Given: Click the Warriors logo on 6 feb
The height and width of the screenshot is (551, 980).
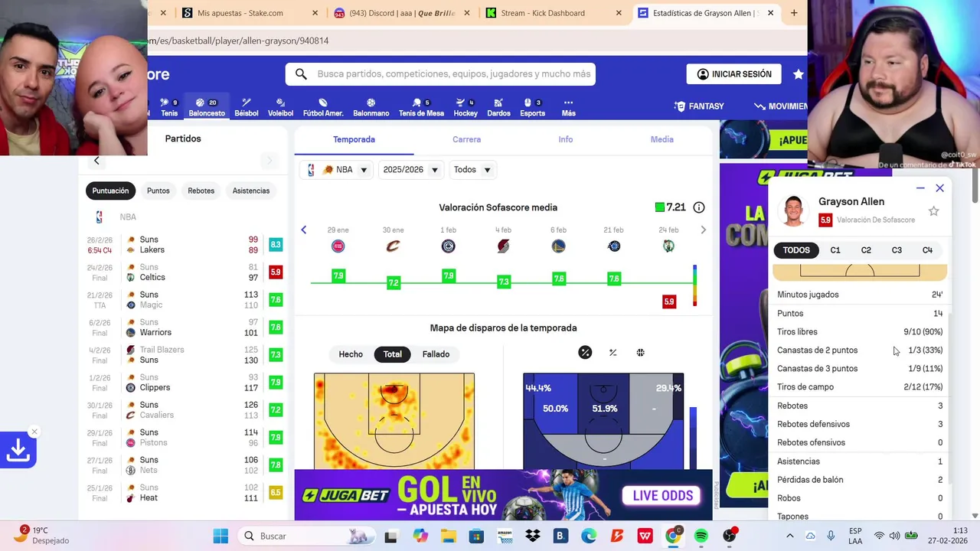Looking at the screenshot, I should click(x=559, y=246).
